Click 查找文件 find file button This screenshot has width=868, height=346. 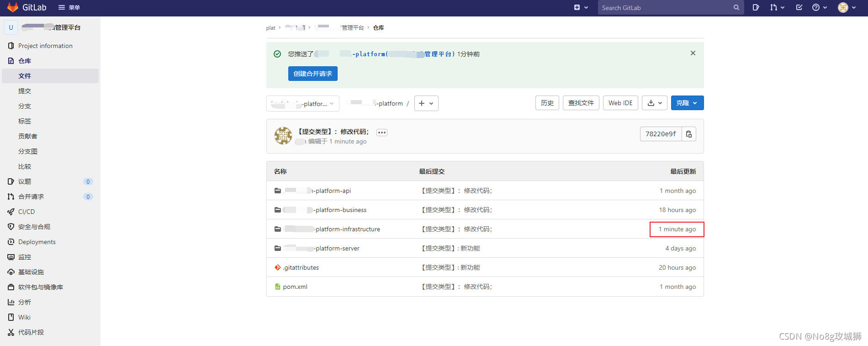tap(581, 103)
